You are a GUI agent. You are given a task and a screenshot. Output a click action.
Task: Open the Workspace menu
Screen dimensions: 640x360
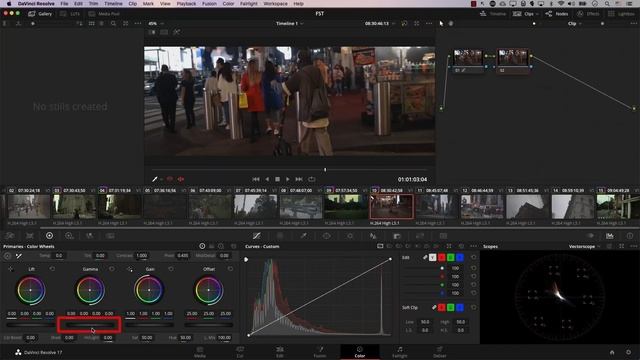pos(276,4)
